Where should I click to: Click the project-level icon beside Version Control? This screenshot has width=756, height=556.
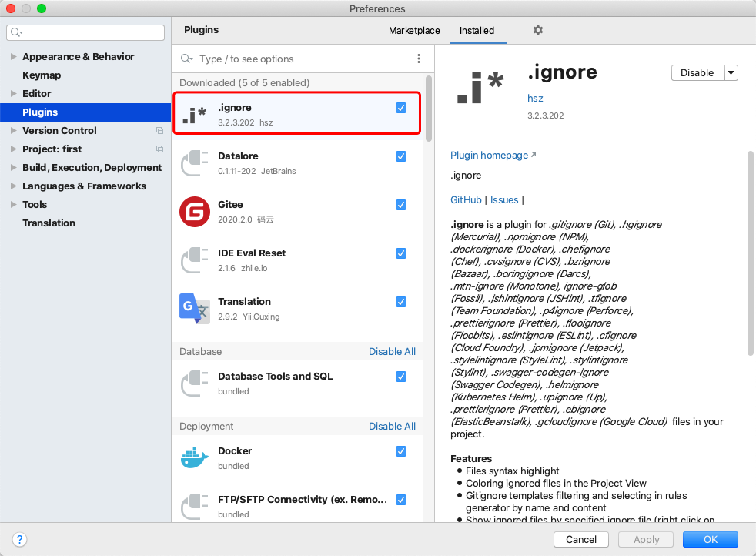point(159,131)
